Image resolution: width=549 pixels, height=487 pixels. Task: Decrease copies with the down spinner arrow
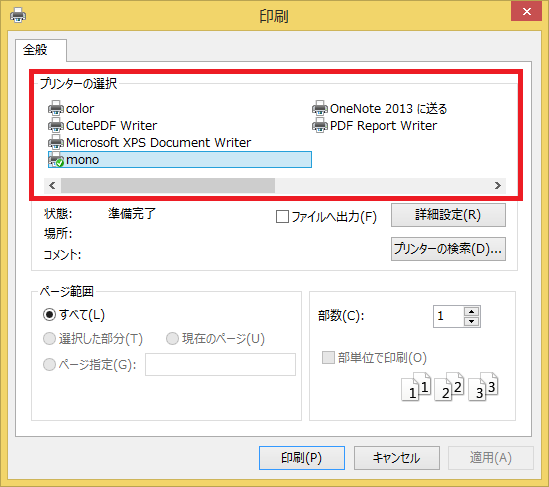[x=472, y=321]
